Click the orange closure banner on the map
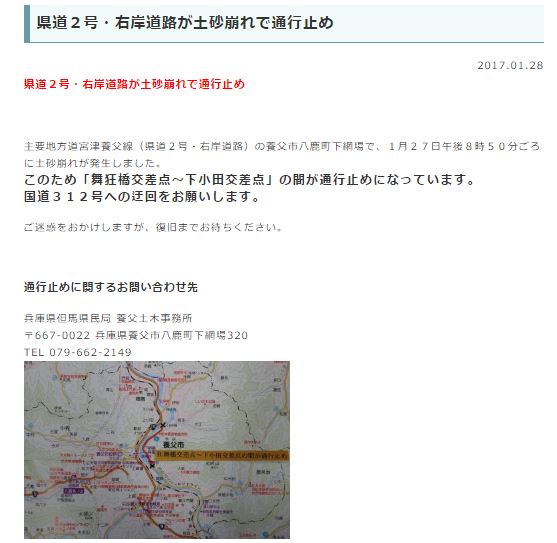This screenshot has height=543, width=557. tap(222, 455)
